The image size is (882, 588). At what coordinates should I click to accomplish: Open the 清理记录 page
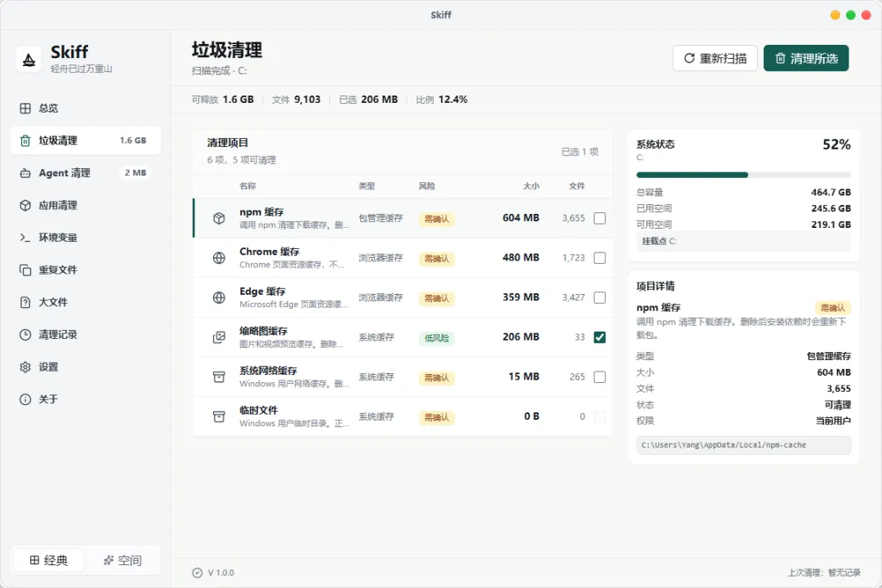coord(86,335)
